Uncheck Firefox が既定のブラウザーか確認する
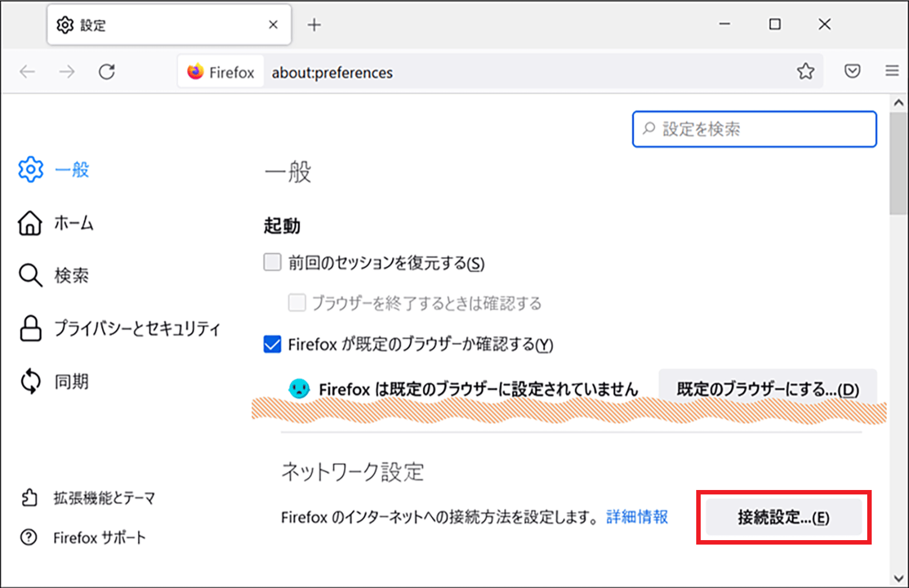The image size is (909, 588). pyautogui.click(x=272, y=344)
